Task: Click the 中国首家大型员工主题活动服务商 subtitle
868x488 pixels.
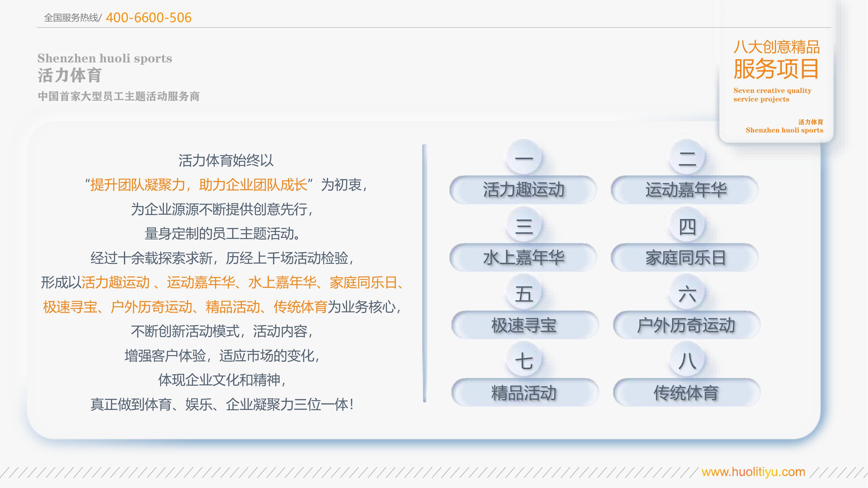Action: [119, 96]
